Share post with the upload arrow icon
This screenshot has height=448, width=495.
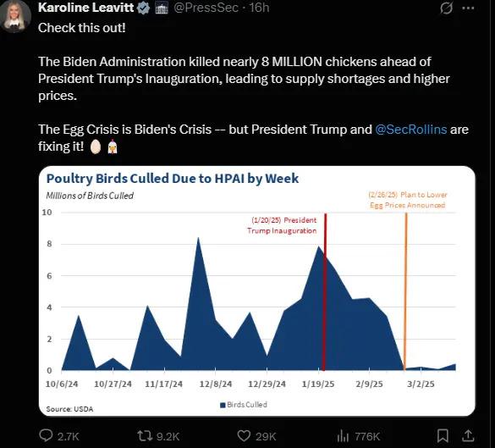tap(468, 435)
